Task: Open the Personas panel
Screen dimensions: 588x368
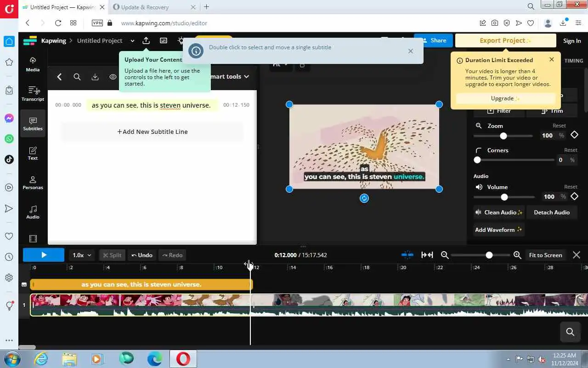Action: click(x=33, y=183)
